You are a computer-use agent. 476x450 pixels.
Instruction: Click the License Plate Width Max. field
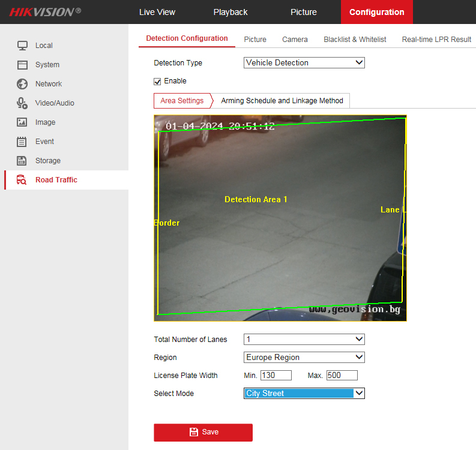(342, 376)
